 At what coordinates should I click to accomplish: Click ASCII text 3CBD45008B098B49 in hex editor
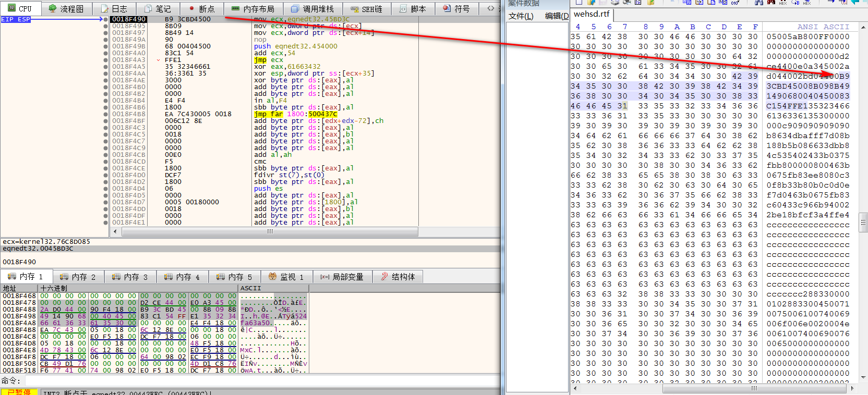click(808, 86)
